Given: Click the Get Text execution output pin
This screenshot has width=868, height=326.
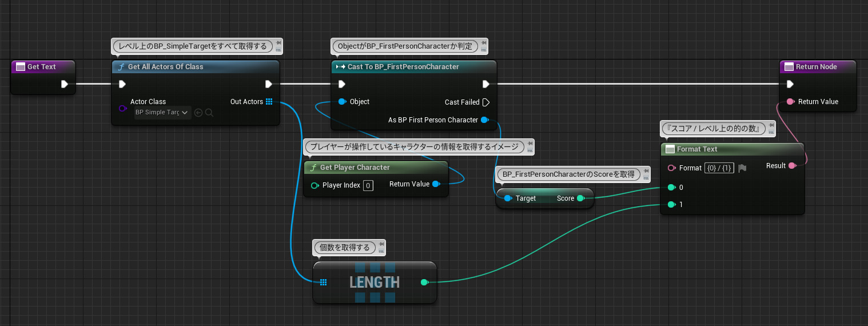Looking at the screenshot, I should 65,84.
